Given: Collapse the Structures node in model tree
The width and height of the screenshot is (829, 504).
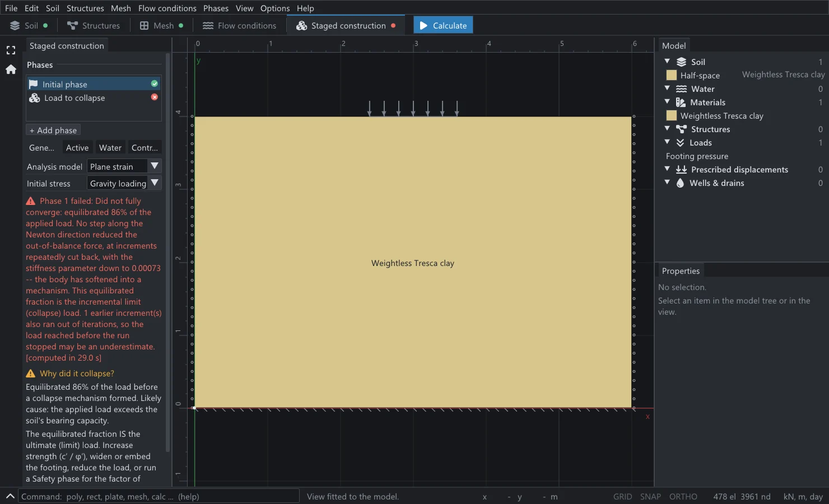Looking at the screenshot, I should click(x=667, y=128).
